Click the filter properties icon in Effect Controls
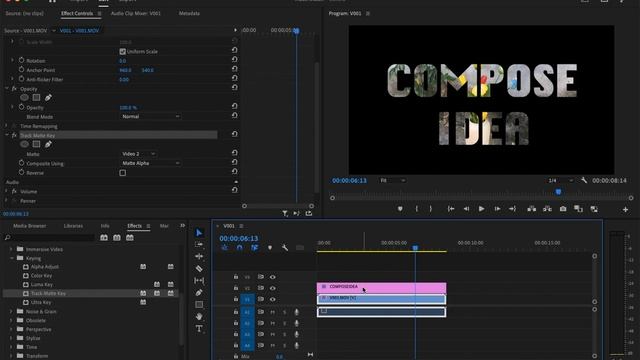640x360 pixels. pos(285,213)
